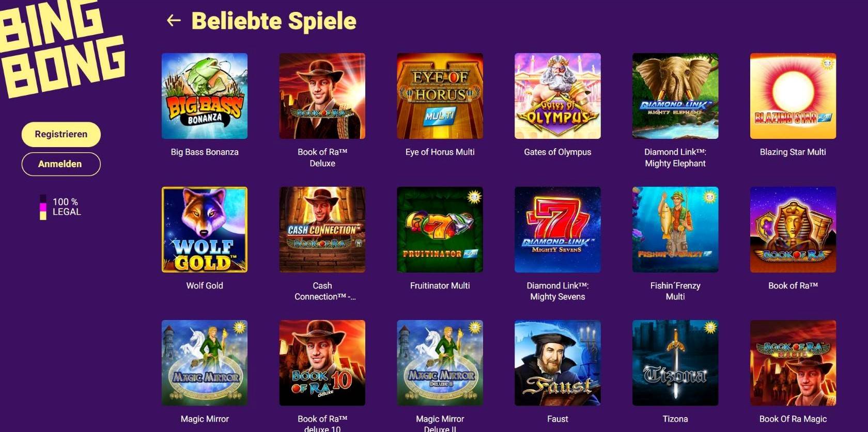Open the Eye of Horus Multi tile
This screenshot has width=868, height=432.
(x=440, y=96)
